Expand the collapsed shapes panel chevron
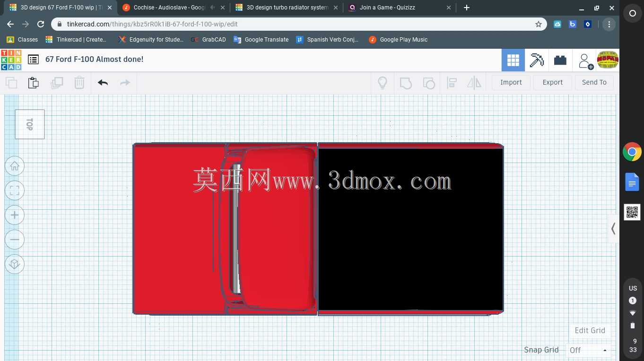 (613, 229)
